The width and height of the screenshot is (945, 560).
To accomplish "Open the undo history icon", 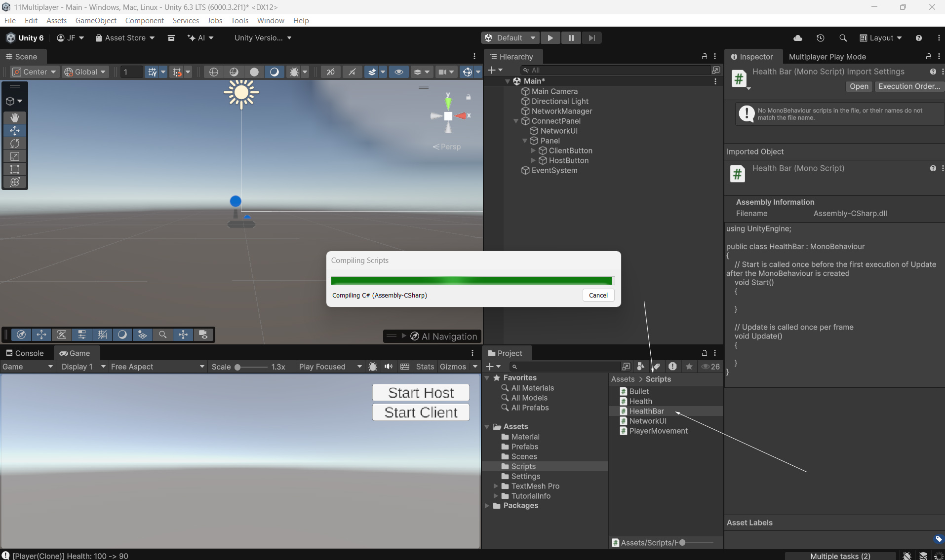I will [820, 38].
